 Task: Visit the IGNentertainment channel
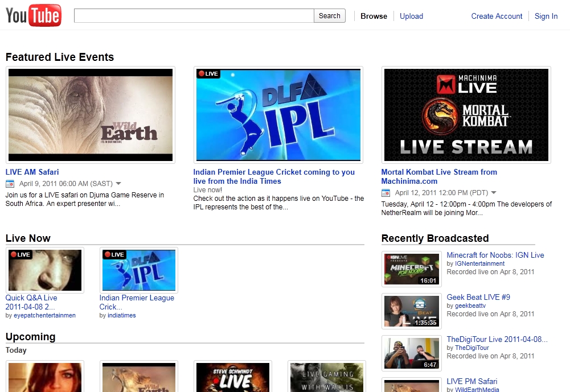coord(480,263)
